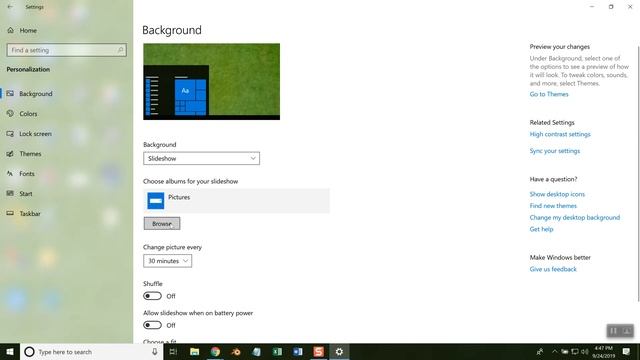Open File Explorer from the taskbar
This screenshot has height=360, width=640.
pos(195,352)
